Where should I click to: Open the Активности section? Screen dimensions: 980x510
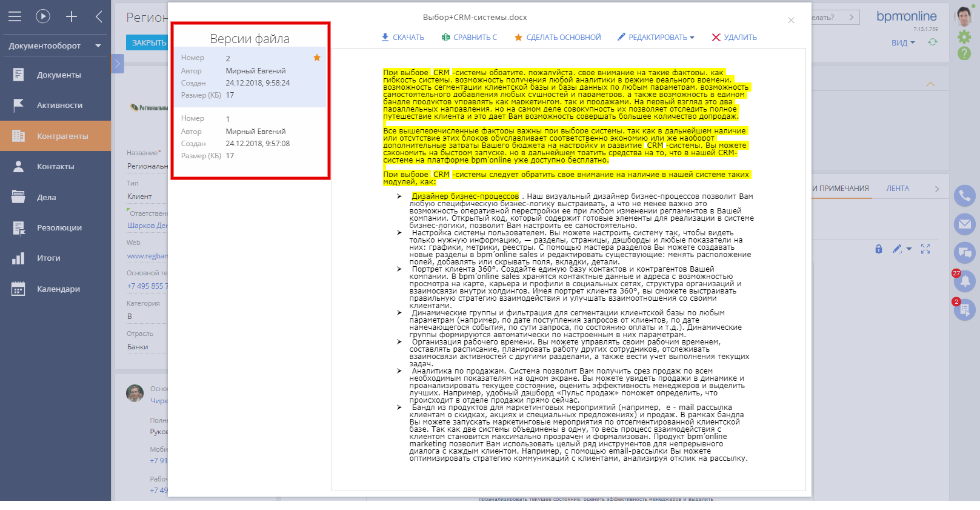point(55,105)
